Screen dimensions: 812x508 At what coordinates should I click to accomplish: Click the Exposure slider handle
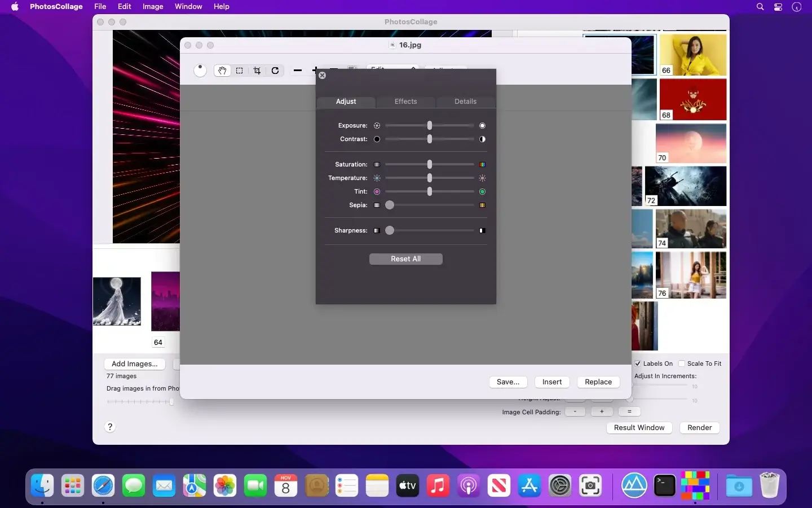(430, 125)
